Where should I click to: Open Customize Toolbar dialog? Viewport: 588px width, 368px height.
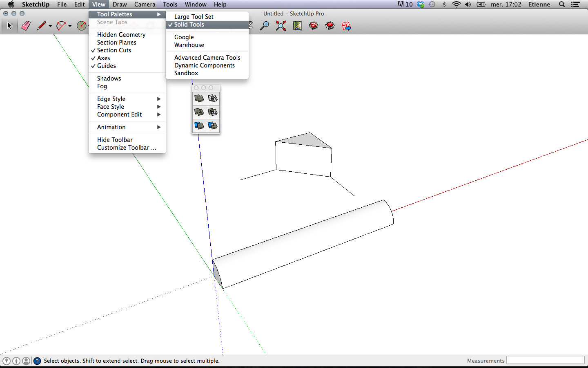pos(126,148)
